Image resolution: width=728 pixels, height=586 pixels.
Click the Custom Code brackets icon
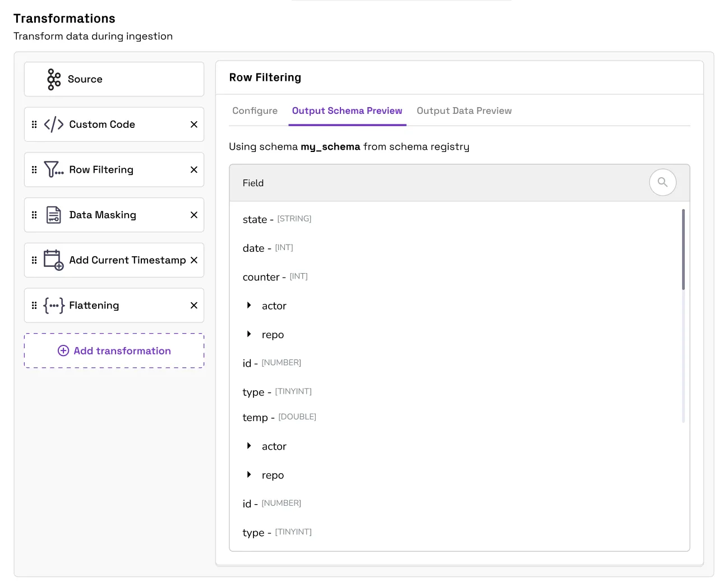click(x=54, y=124)
